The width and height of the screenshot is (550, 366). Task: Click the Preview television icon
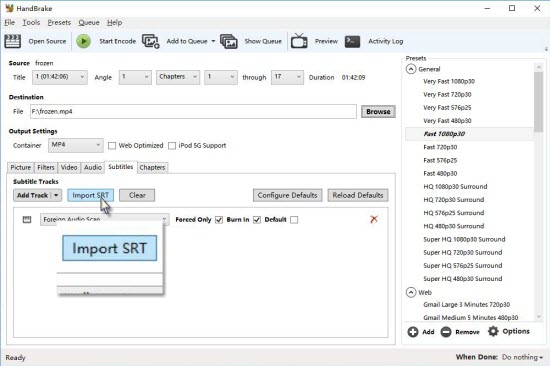coord(299,41)
